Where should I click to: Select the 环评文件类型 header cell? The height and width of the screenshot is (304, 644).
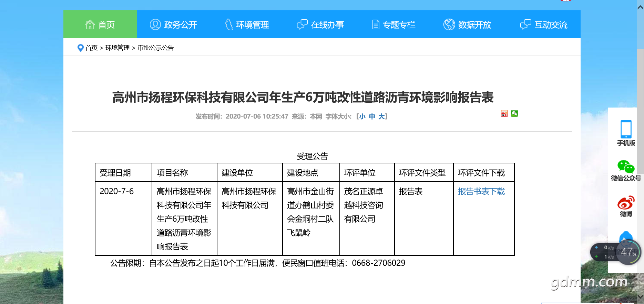tap(424, 173)
